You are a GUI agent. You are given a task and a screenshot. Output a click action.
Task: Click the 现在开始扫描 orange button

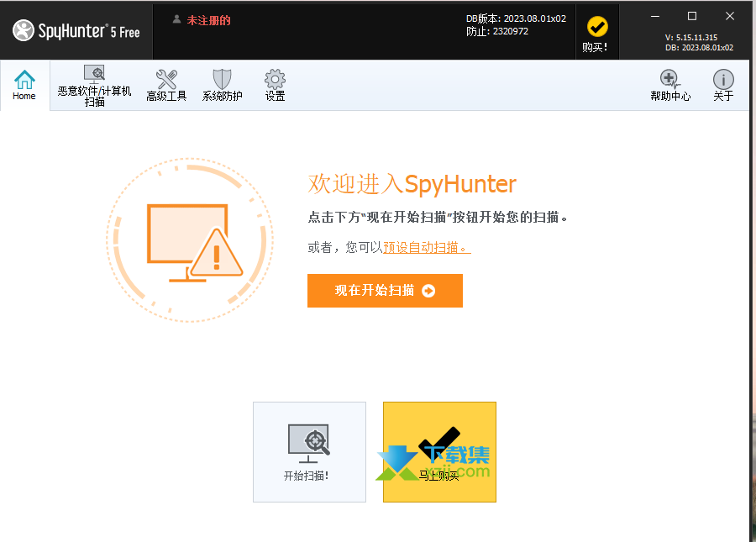pos(385,290)
